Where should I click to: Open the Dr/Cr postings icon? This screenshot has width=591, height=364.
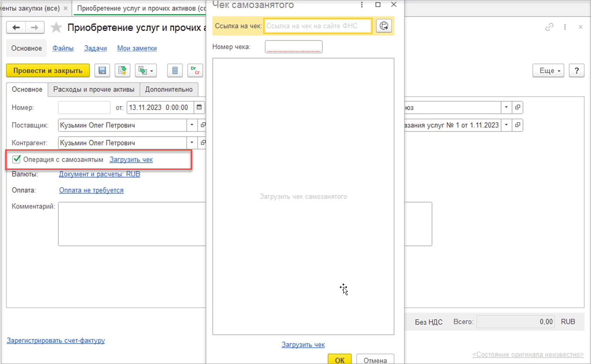click(x=195, y=71)
